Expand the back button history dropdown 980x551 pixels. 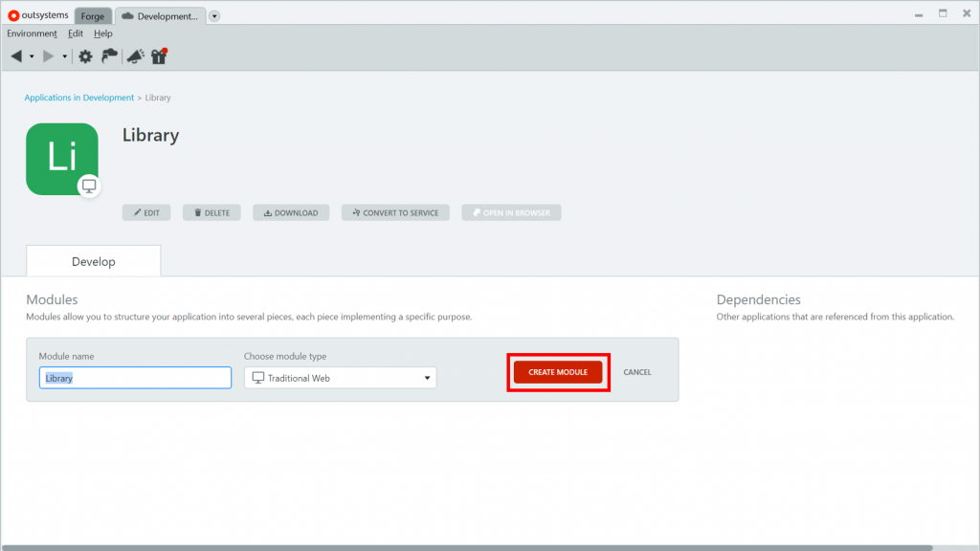pyautogui.click(x=32, y=56)
